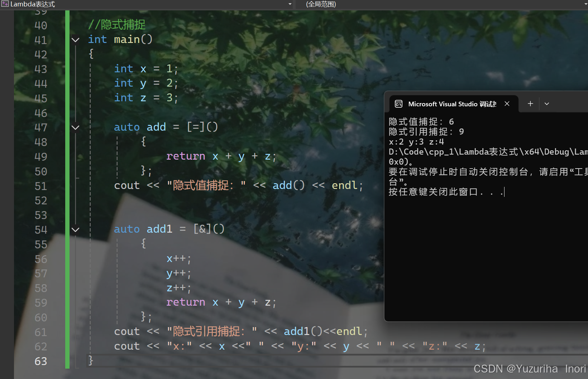The height and width of the screenshot is (379, 588).
Task: Click the capture clause '[&]()'
Action: coord(209,229)
